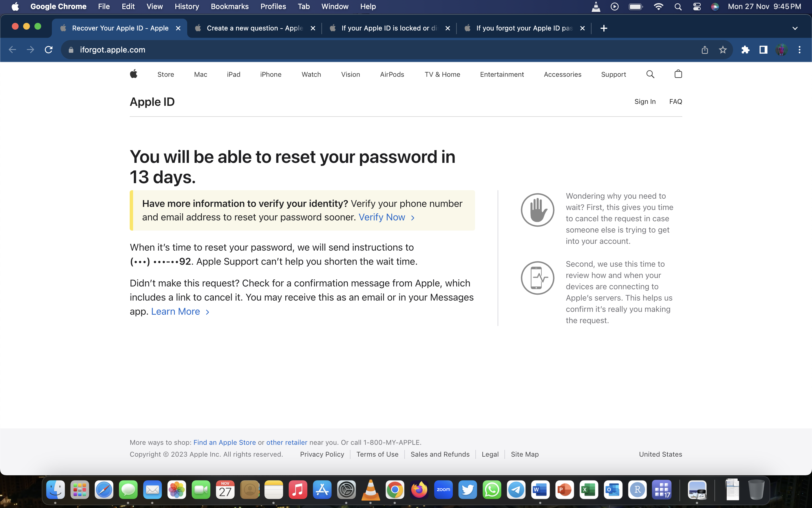The width and height of the screenshot is (812, 508).
Task: Click the Verify Now link
Action: [x=382, y=217]
